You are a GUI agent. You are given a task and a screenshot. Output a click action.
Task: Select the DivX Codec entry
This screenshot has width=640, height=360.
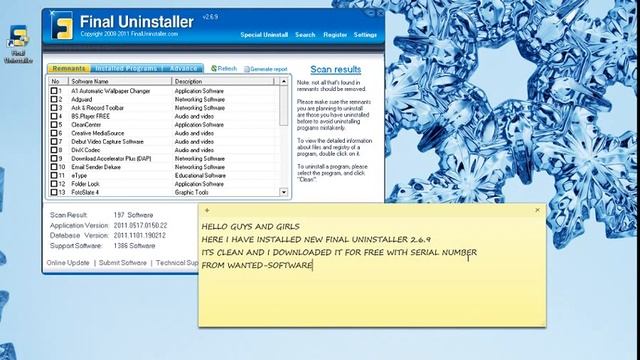[163, 150]
